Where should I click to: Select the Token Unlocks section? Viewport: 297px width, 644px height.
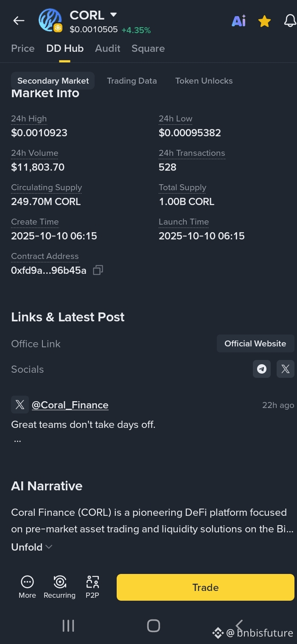[204, 81]
